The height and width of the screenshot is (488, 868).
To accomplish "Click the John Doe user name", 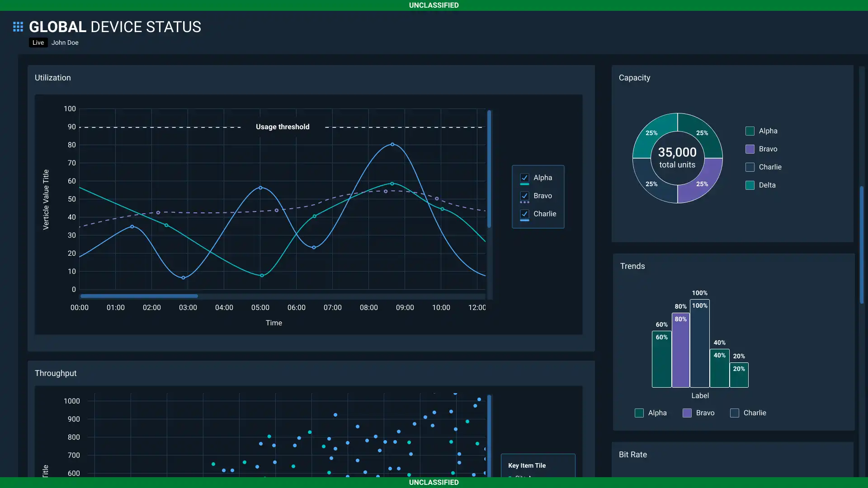I will pos(65,42).
